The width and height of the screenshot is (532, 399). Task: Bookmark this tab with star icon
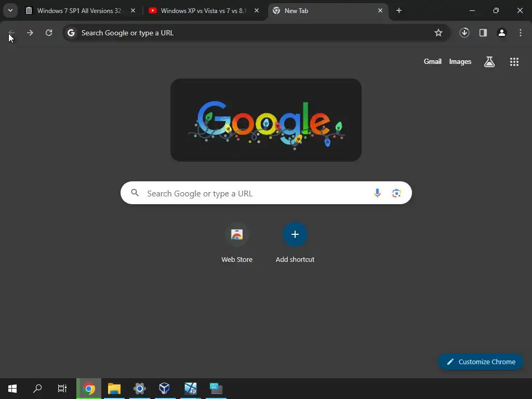[x=438, y=33]
